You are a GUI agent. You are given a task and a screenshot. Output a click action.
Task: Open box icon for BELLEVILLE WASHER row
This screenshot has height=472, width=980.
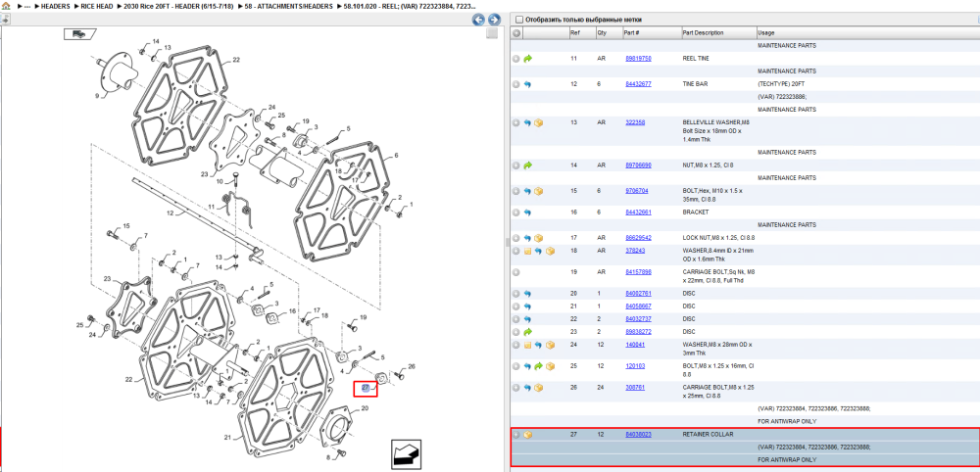539,123
